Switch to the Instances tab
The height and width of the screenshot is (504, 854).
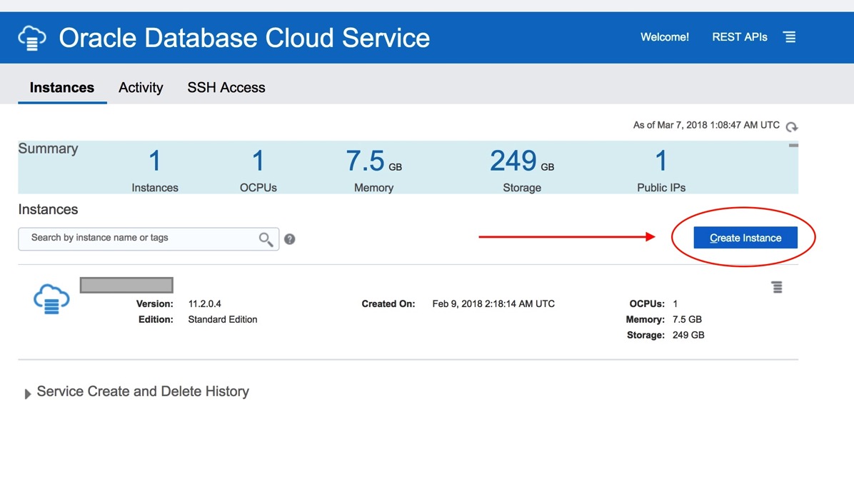click(62, 88)
